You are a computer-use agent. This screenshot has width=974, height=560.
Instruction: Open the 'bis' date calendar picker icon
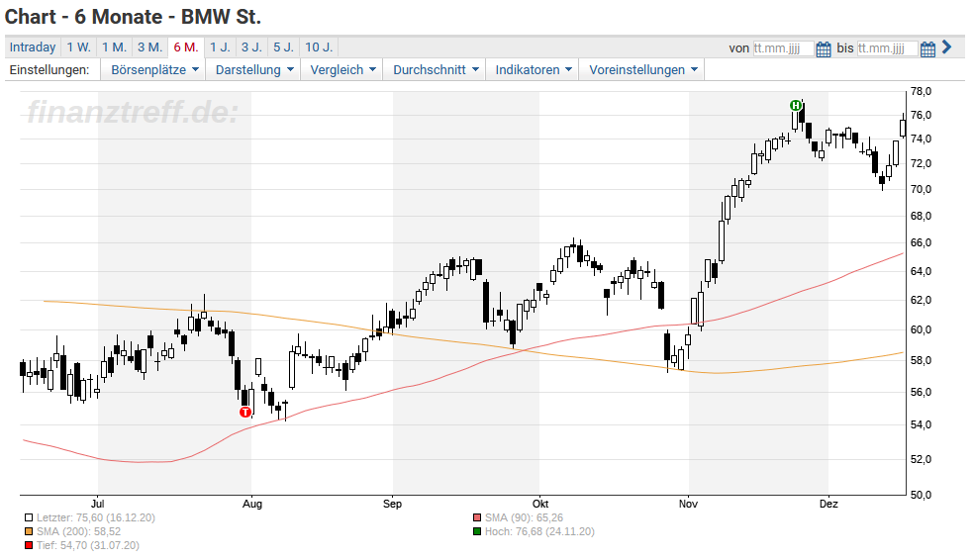coord(927,49)
